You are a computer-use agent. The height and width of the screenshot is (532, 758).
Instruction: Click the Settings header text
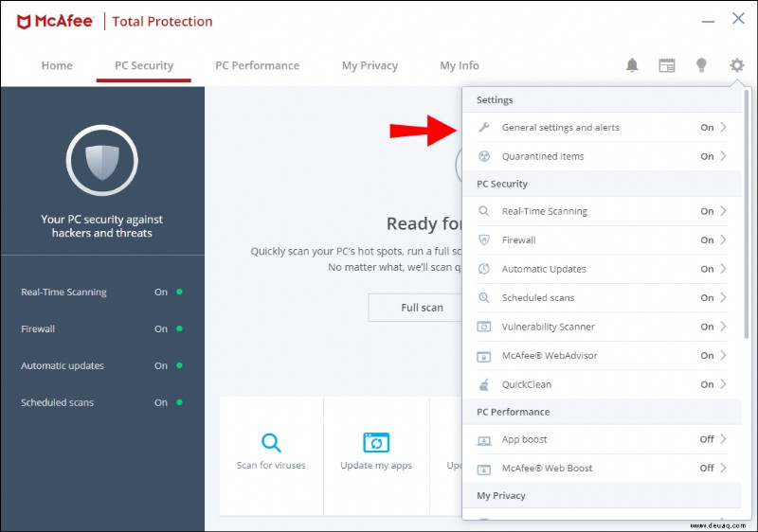(x=495, y=100)
